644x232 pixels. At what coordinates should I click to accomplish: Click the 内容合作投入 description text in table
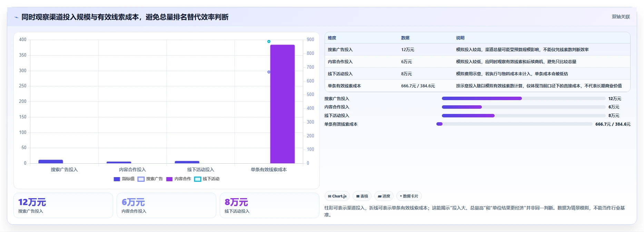(516, 62)
